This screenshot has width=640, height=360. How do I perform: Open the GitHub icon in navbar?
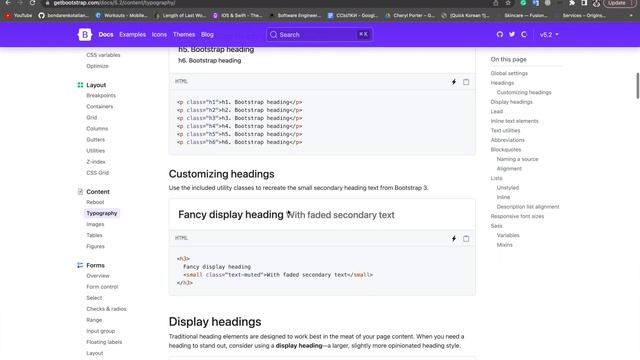(500, 35)
